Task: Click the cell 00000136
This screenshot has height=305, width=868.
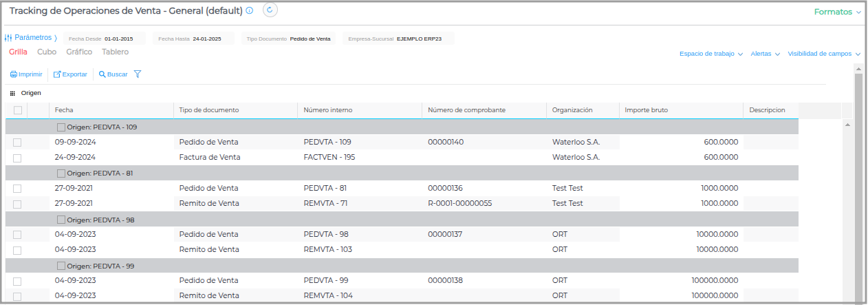Action: (446, 189)
